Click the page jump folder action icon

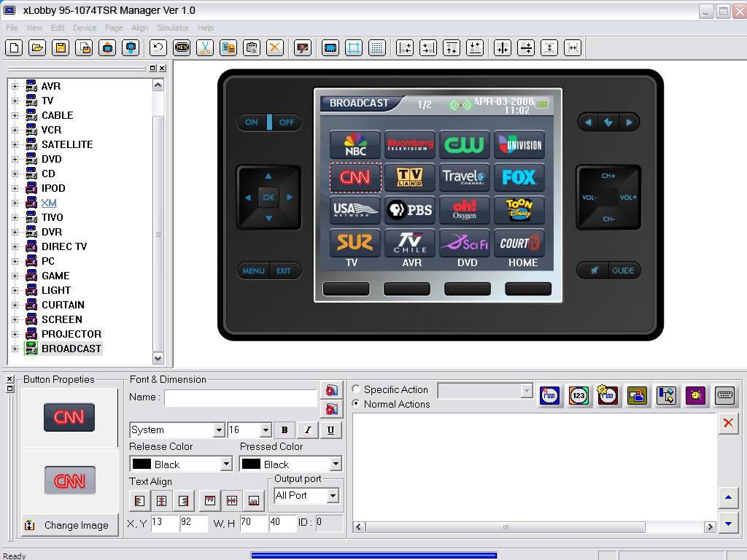[637, 395]
